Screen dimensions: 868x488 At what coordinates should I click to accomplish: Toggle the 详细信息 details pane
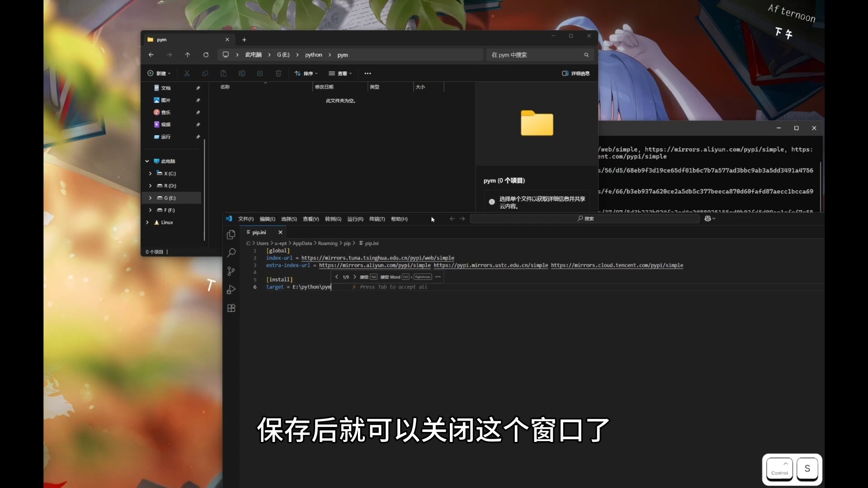click(576, 73)
